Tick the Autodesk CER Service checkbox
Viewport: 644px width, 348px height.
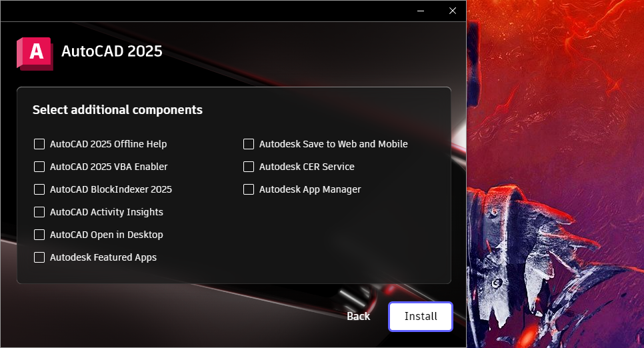(249, 167)
